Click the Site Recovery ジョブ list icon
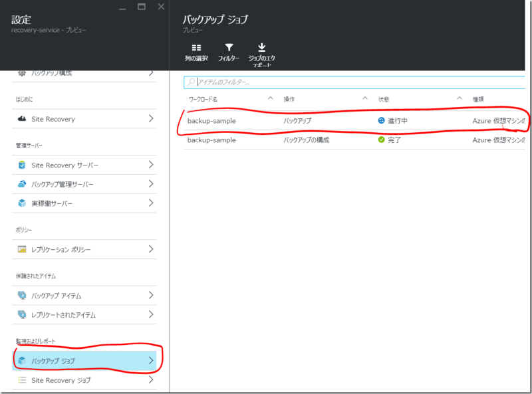Image resolution: width=532 pixels, height=394 pixels. 22,380
